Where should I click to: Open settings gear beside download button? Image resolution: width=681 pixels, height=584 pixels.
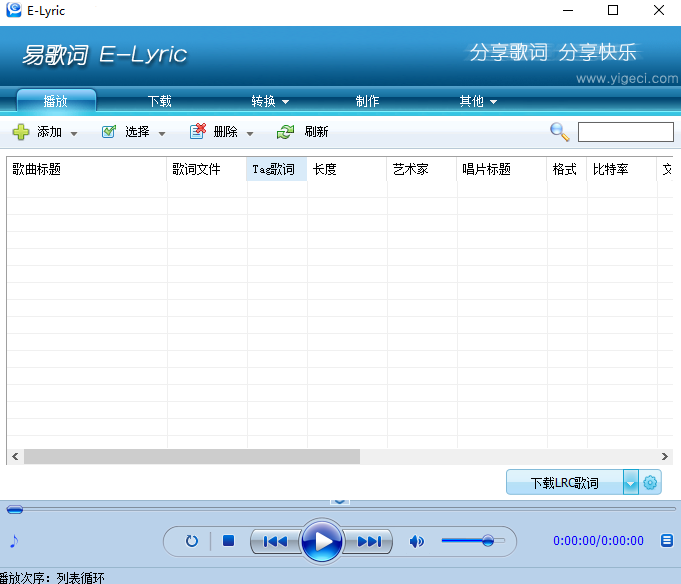click(x=651, y=483)
